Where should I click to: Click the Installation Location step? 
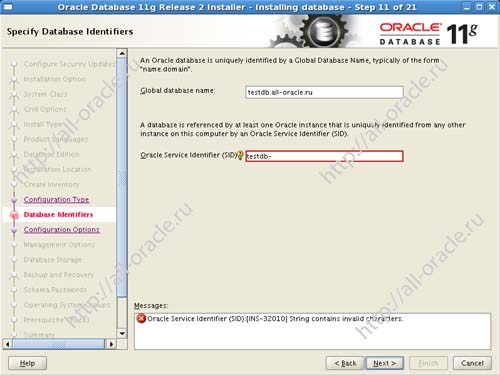point(57,169)
